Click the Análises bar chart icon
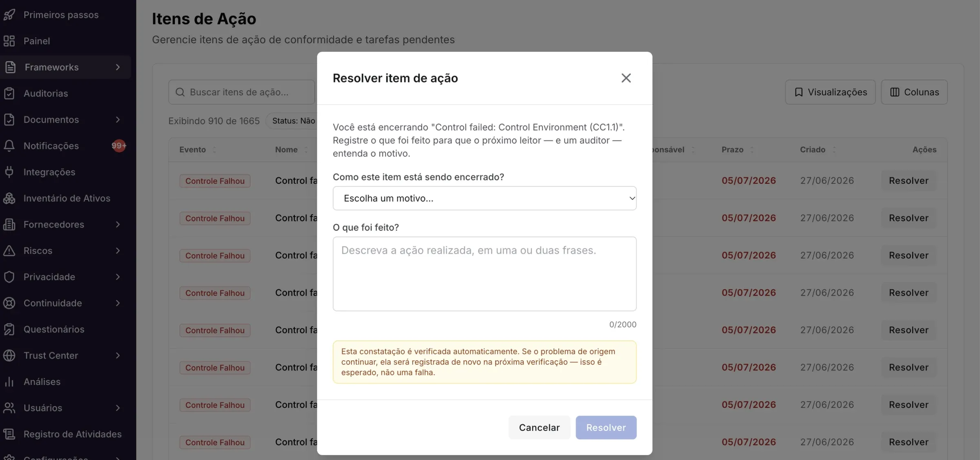Viewport: 980px width, 460px height. [9, 382]
